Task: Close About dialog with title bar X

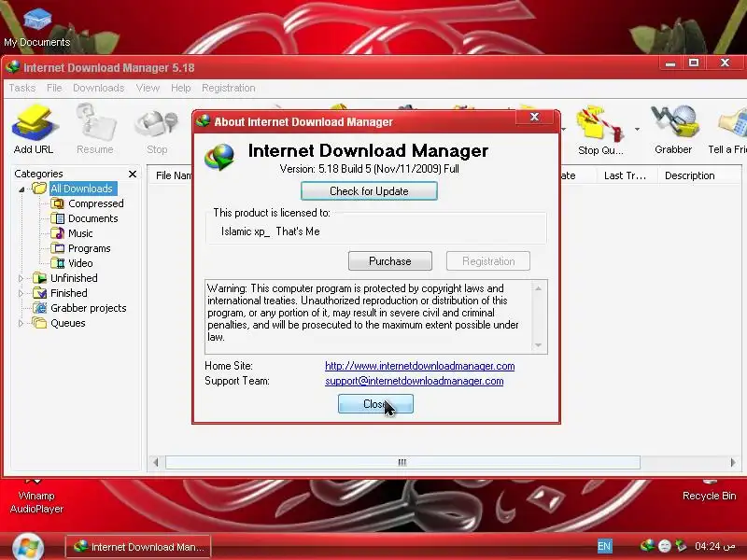Action: coord(534,118)
